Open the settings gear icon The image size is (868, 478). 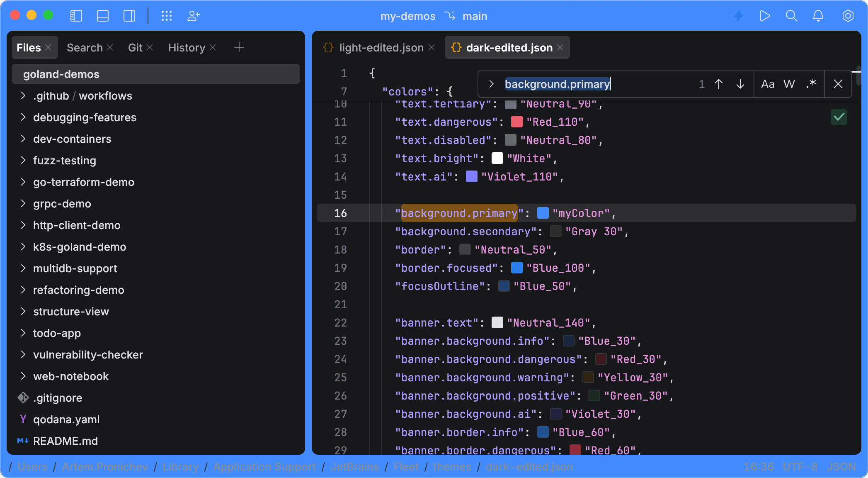(x=848, y=16)
